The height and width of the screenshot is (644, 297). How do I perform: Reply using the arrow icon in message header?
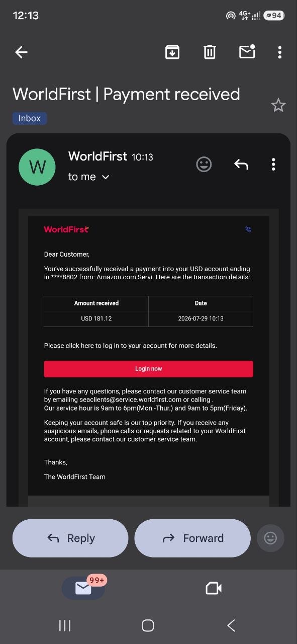241,165
